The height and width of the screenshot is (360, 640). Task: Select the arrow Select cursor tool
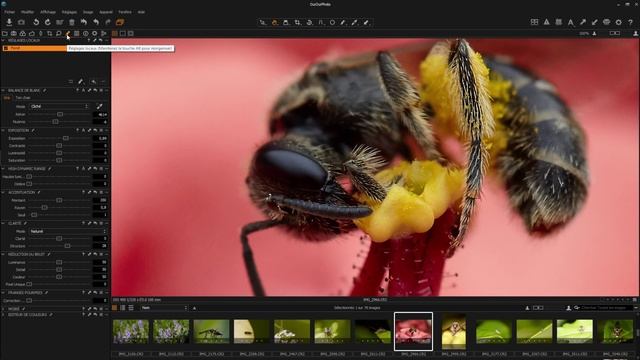point(263,22)
